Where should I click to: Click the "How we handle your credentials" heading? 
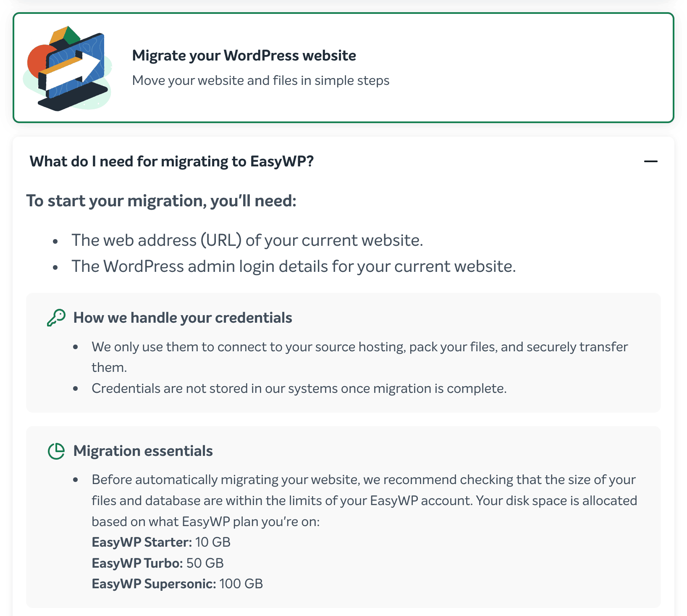183,318
